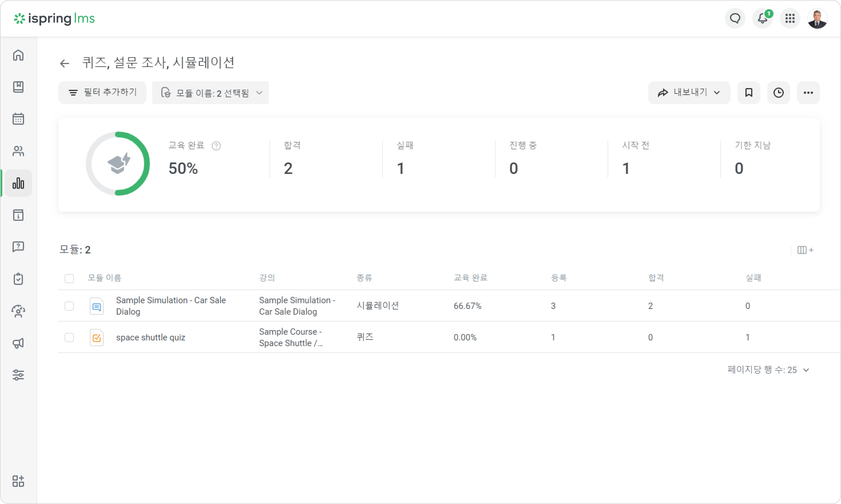Expand the 모듈 이름: 2 선택됨 filter dropdown
Image resolution: width=841 pixels, height=504 pixels.
pos(211,92)
